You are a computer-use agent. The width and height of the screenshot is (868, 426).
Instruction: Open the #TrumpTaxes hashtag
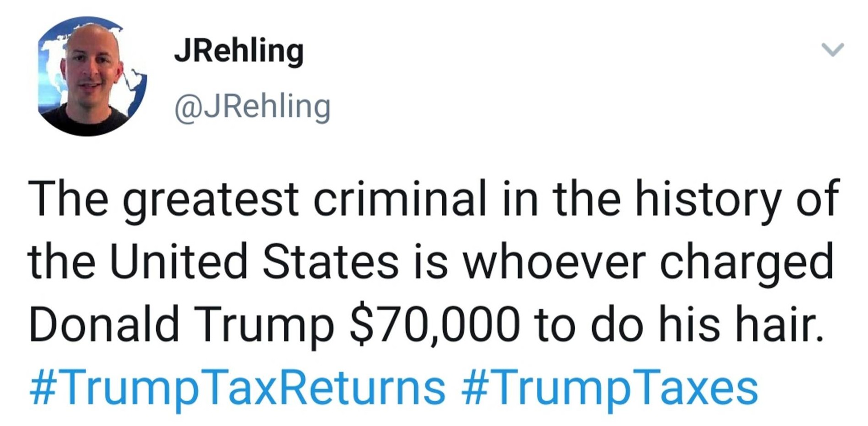tap(610, 388)
